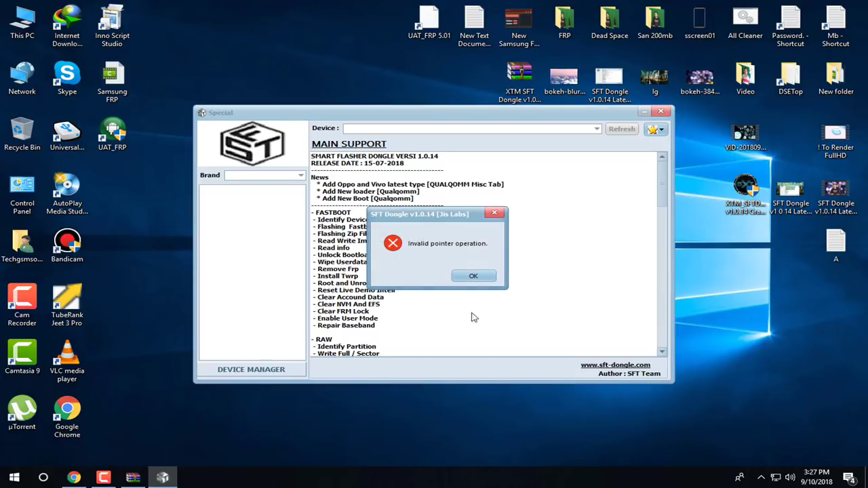
Task: Select 'Enable User Mode' text line
Action: pos(347,318)
